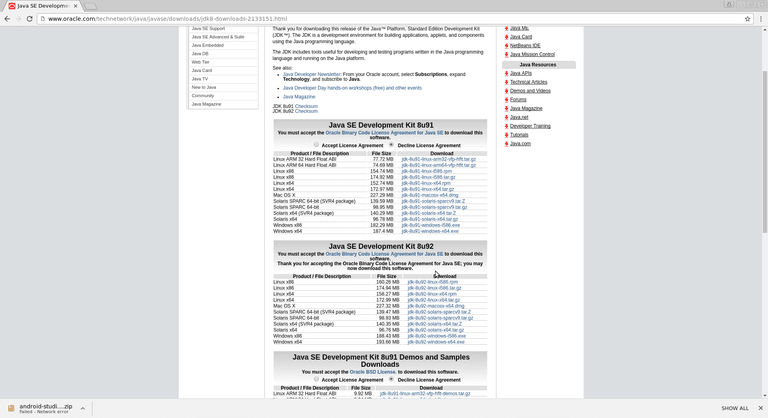Viewport: 768px width, 418px height.
Task: Reload the page with the refresh icon
Action: coord(29,19)
